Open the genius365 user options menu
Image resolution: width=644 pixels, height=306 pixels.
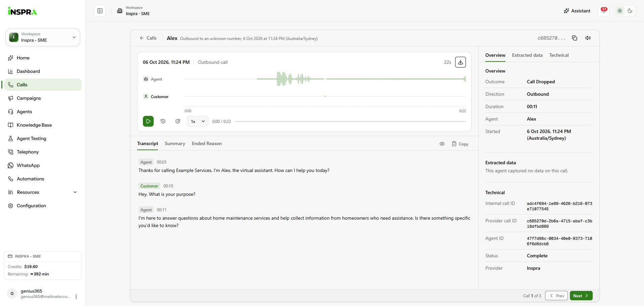pyautogui.click(x=76, y=297)
